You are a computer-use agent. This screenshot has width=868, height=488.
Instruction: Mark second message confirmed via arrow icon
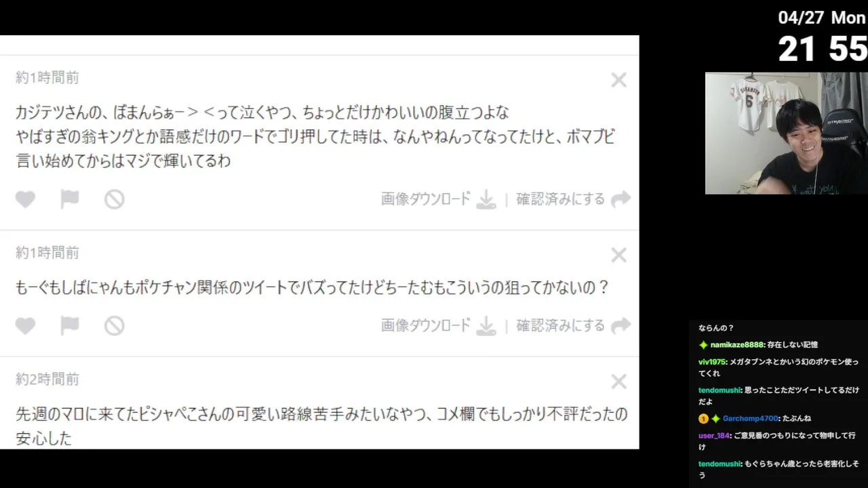620,326
